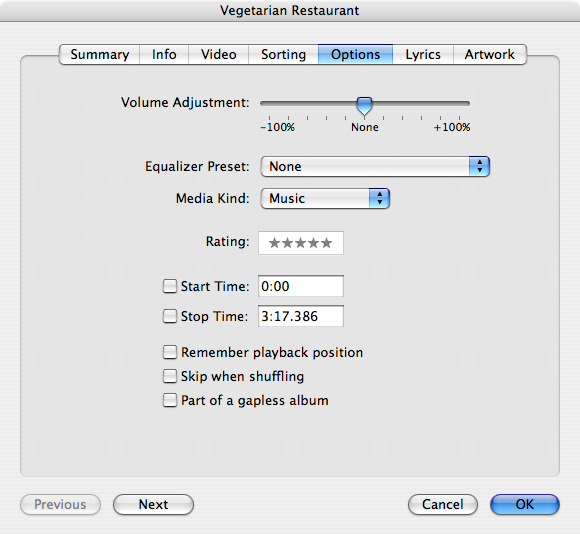Click the Next button

click(153, 504)
